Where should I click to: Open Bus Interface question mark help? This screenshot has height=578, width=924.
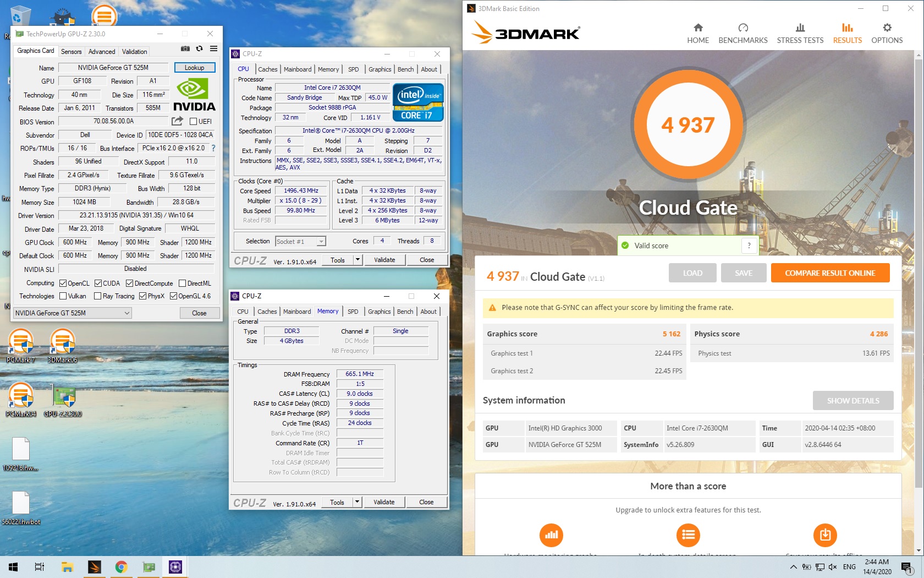click(x=213, y=148)
